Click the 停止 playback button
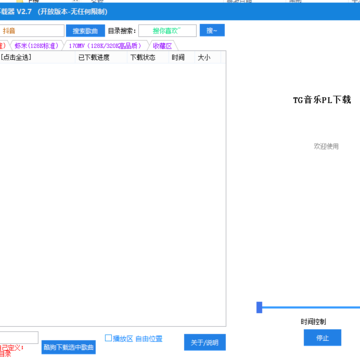 [x=322, y=338]
